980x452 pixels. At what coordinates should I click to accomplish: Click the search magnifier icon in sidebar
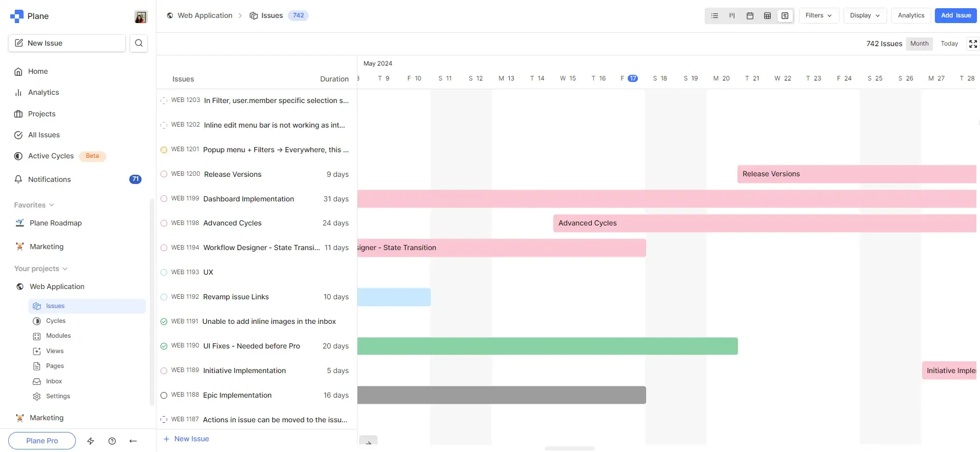[138, 43]
